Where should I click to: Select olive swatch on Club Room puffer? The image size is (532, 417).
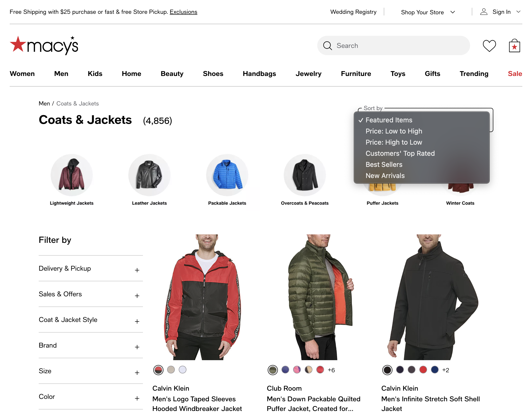click(x=273, y=370)
